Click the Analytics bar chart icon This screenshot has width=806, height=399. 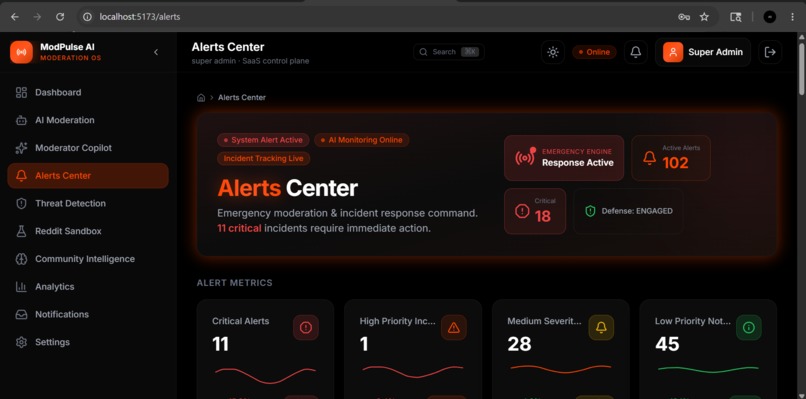(x=21, y=287)
